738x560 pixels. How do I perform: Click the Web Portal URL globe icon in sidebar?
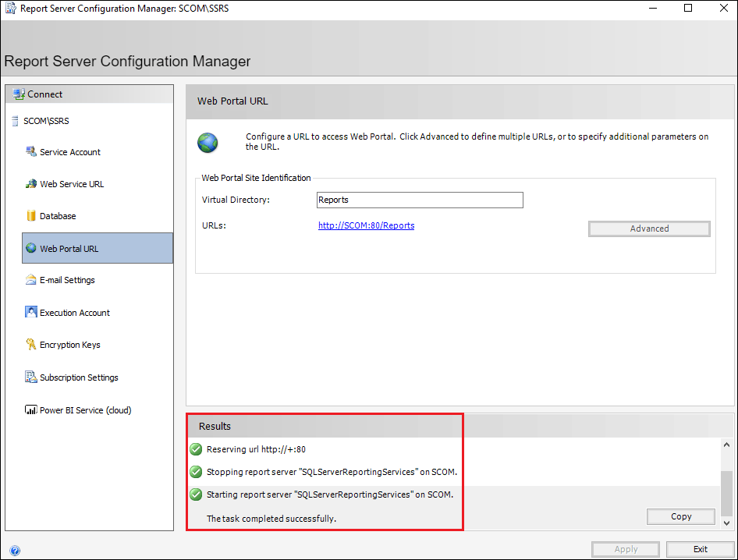click(31, 248)
